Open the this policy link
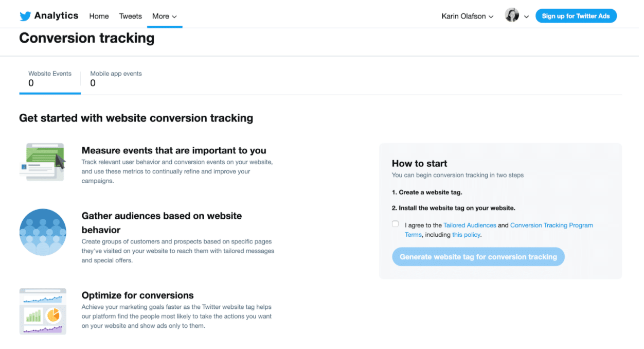This screenshot has height=349, width=644. 466,235
